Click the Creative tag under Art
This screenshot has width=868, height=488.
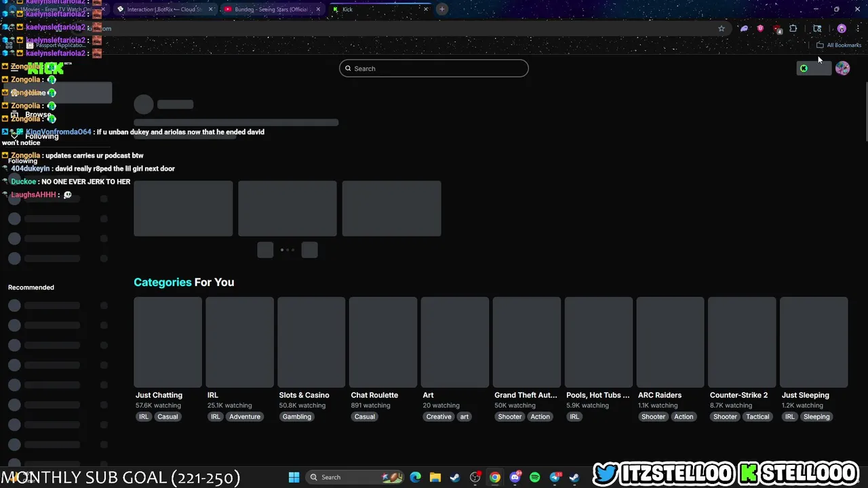(x=439, y=417)
